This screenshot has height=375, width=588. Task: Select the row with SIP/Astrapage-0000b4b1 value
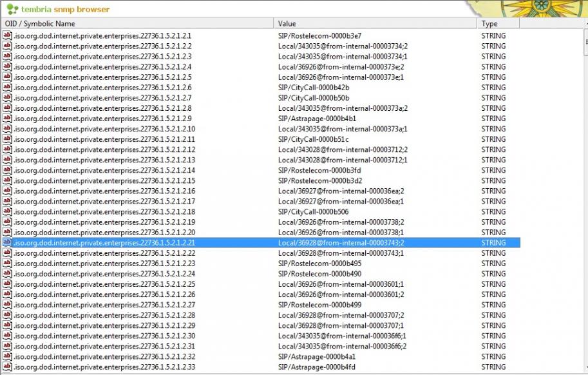click(261, 119)
